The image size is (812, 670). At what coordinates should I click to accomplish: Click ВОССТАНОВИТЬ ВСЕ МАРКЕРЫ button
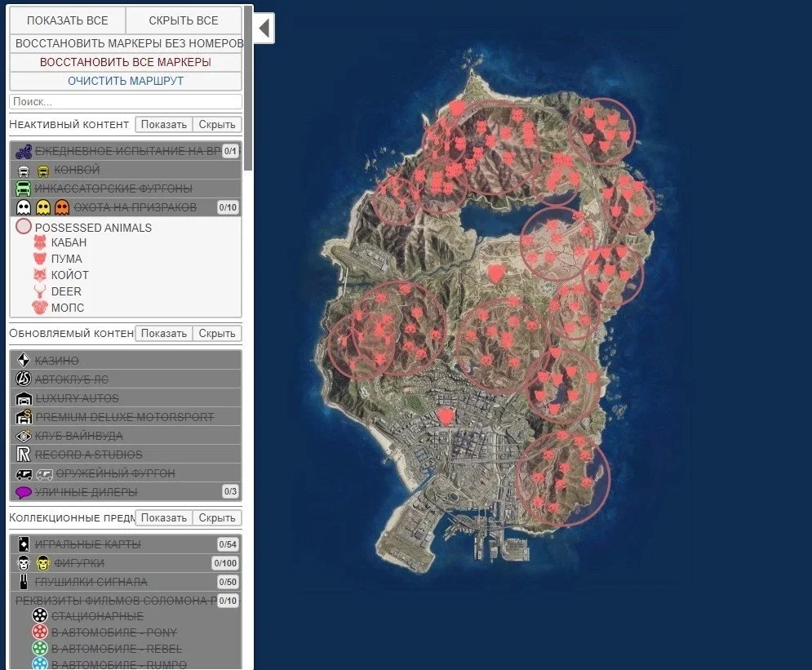126,62
